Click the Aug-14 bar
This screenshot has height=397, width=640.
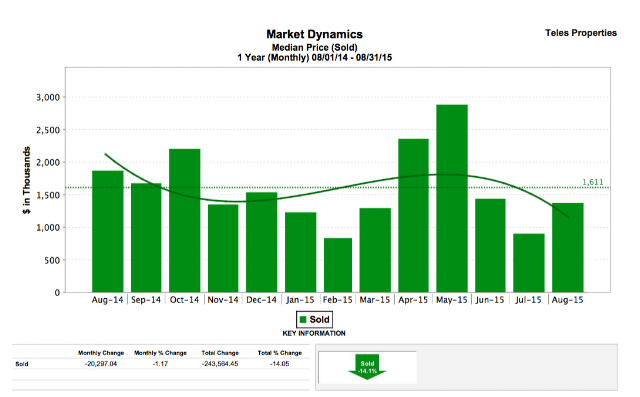point(108,231)
